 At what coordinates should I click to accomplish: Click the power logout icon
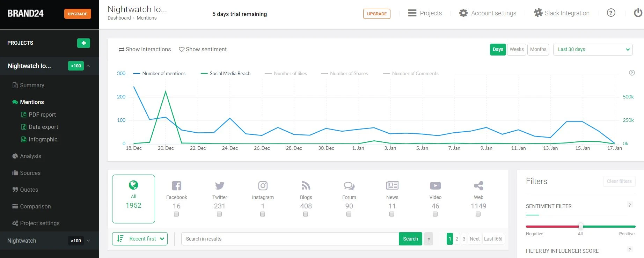(638, 13)
